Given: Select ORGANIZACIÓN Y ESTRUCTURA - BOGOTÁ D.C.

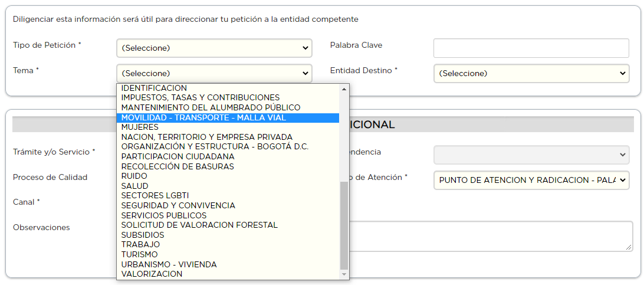Looking at the screenshot, I should tap(215, 146).
